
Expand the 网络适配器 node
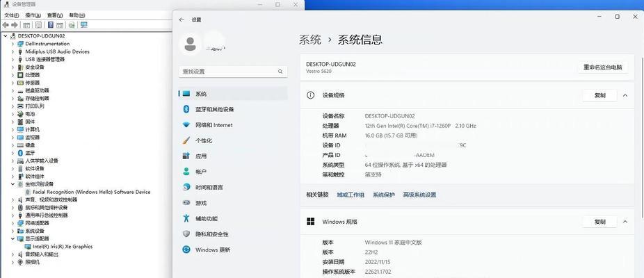13,223
